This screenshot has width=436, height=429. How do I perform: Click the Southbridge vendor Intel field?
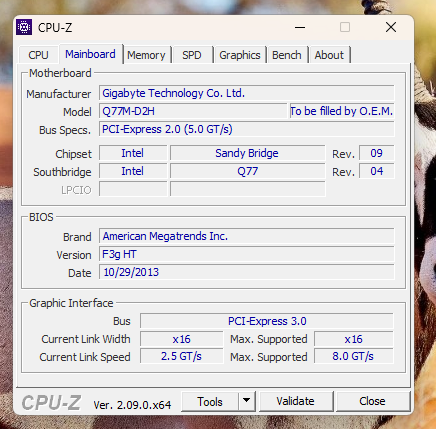click(133, 171)
